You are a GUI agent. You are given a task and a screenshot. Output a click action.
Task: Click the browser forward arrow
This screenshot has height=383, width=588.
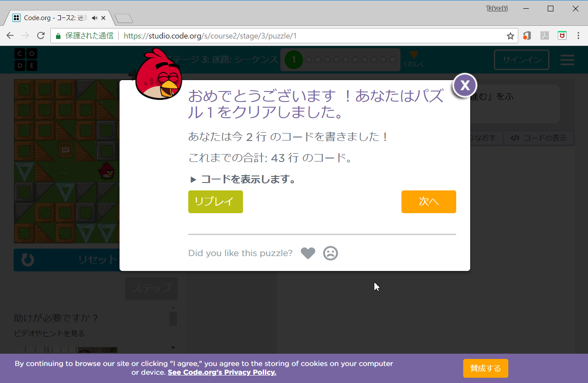[25, 36]
